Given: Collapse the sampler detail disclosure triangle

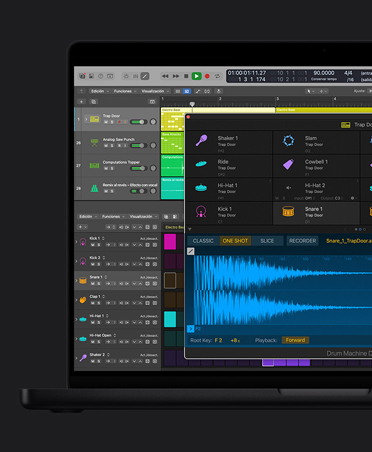Looking at the screenshot, I should (190, 229).
